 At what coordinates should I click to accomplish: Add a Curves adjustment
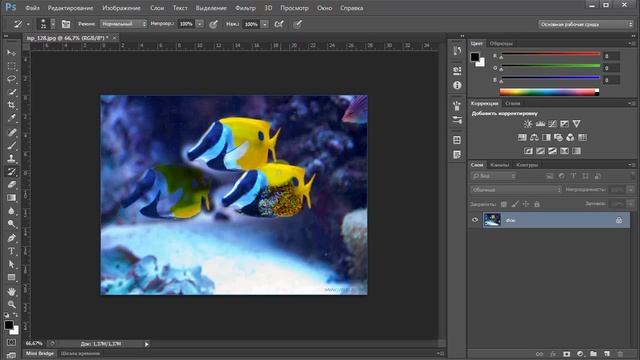pyautogui.click(x=552, y=124)
